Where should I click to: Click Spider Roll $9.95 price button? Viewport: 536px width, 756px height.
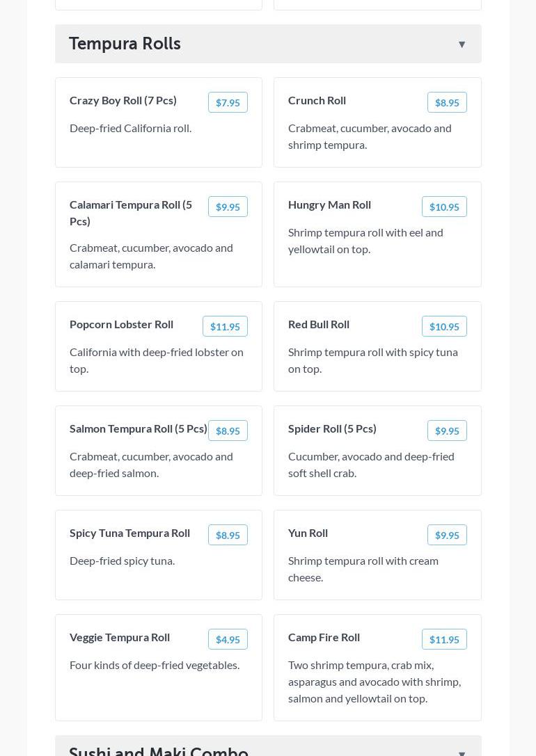click(447, 431)
